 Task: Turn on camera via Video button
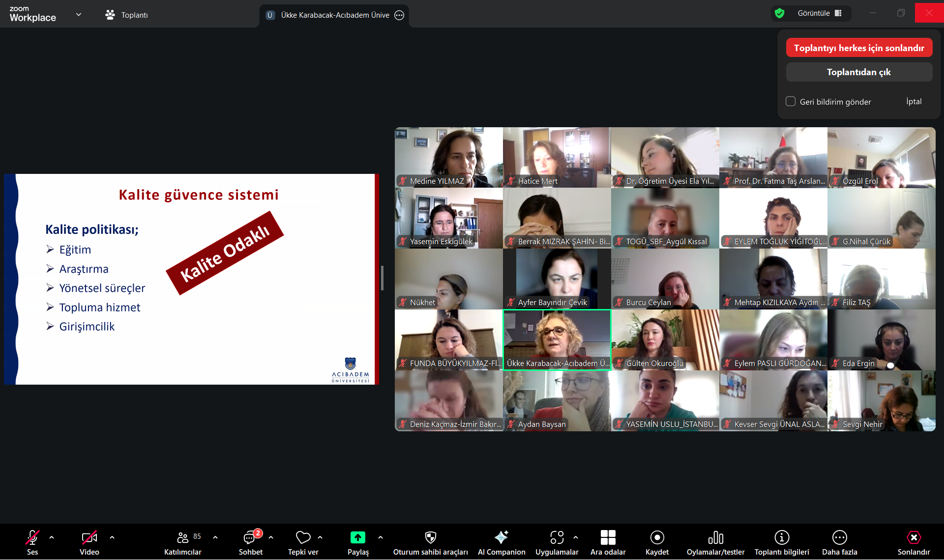(x=89, y=537)
